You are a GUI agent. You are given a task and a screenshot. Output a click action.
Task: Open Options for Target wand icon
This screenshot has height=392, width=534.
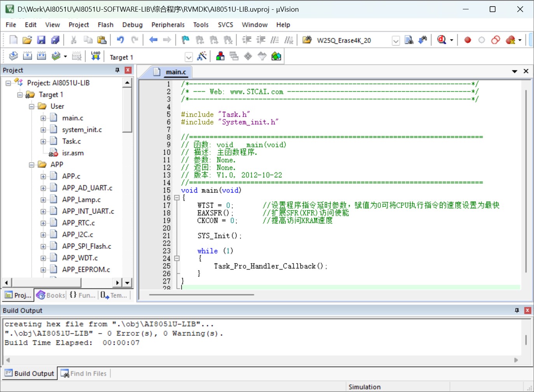point(201,56)
